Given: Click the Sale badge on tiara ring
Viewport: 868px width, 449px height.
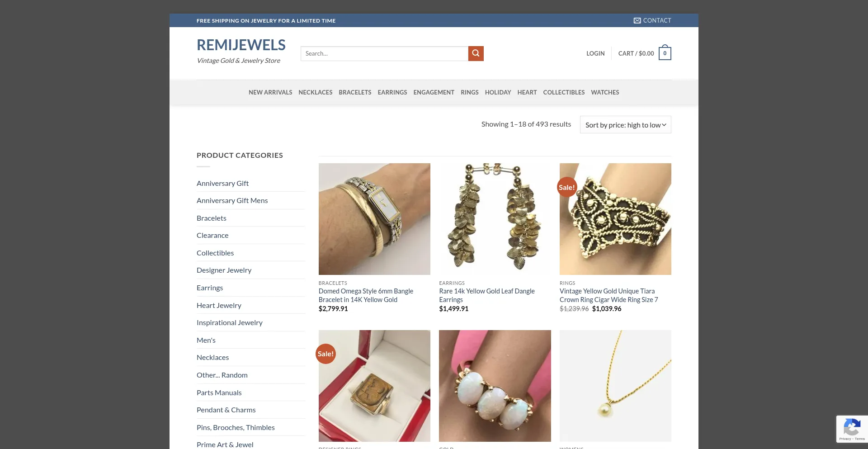Looking at the screenshot, I should coord(567,187).
